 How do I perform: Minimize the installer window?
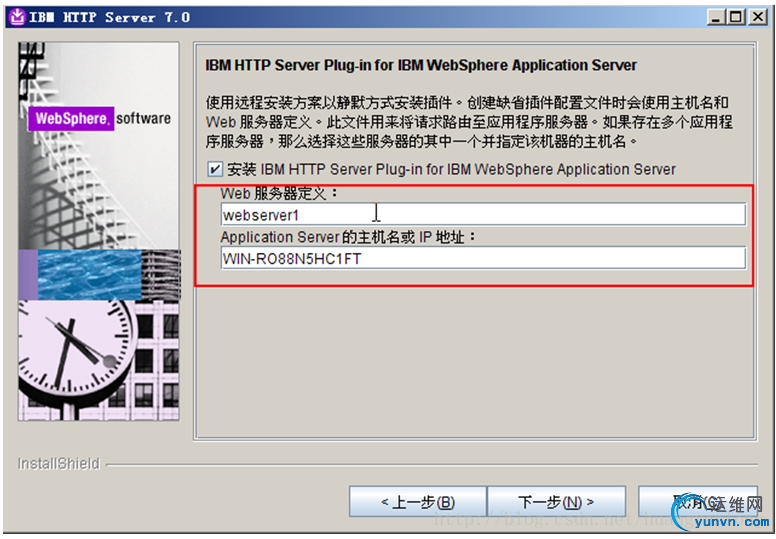716,17
